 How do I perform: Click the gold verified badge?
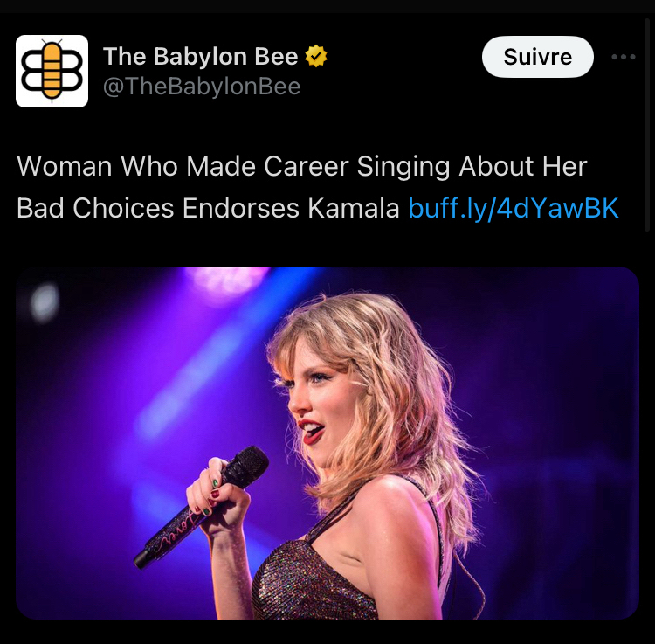[x=316, y=56]
